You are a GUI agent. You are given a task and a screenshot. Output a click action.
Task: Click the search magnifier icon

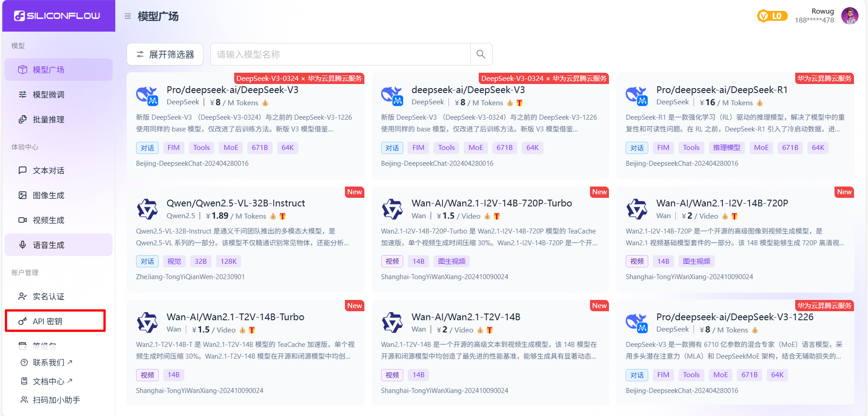click(481, 54)
